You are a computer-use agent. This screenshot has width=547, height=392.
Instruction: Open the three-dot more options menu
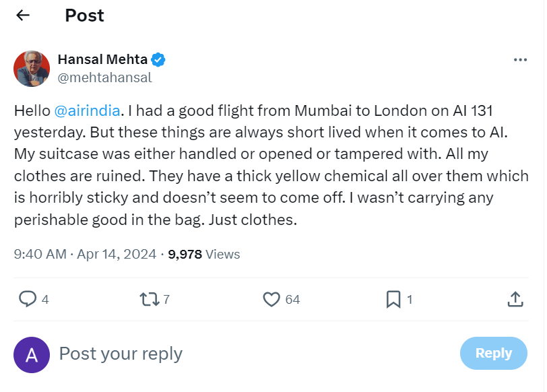coord(520,60)
